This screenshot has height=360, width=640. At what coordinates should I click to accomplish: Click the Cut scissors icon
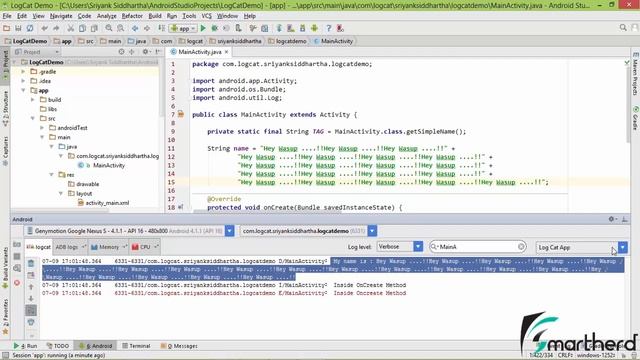point(71,28)
